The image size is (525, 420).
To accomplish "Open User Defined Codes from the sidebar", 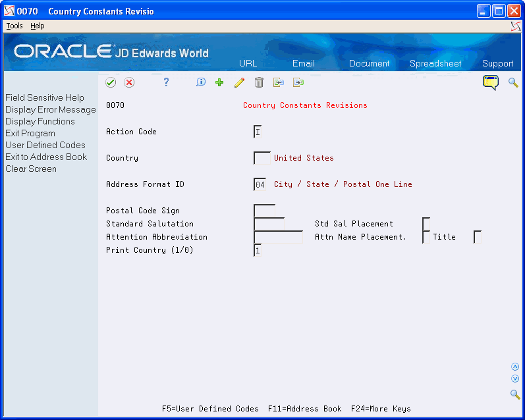I will [45, 145].
